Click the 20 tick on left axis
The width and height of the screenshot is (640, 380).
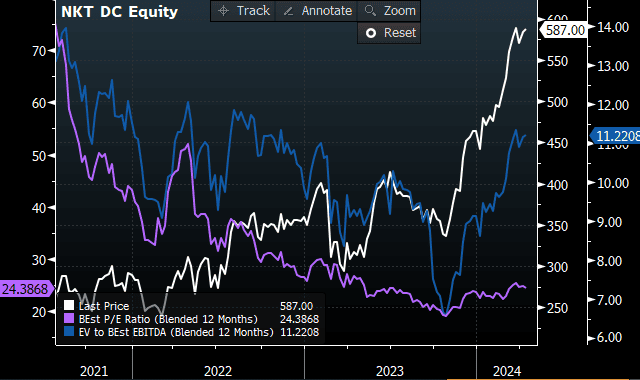click(39, 312)
